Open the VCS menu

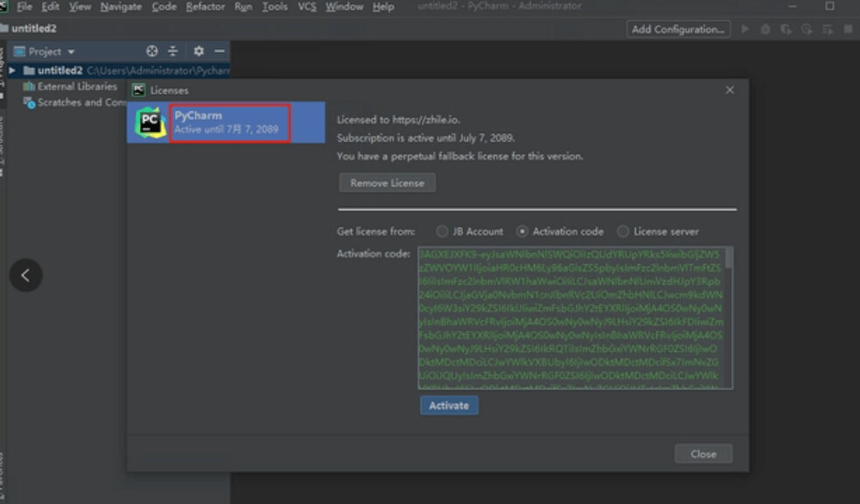tap(307, 7)
